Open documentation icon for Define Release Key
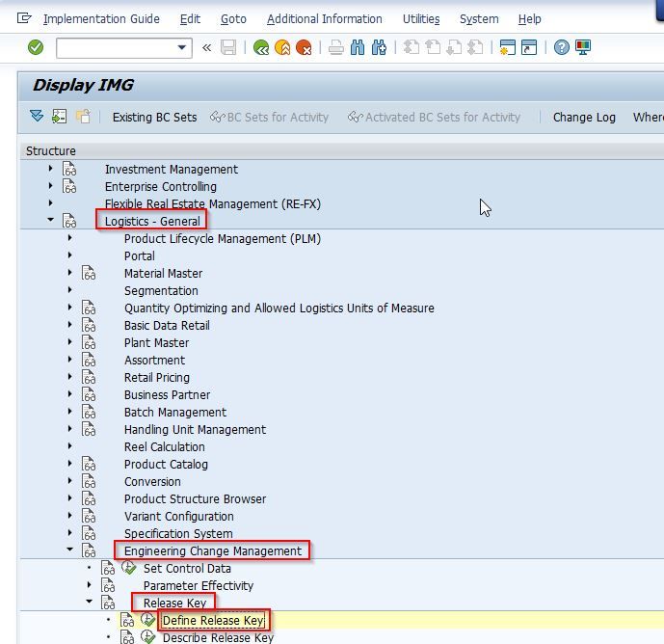This screenshot has width=664, height=644. coord(127,620)
